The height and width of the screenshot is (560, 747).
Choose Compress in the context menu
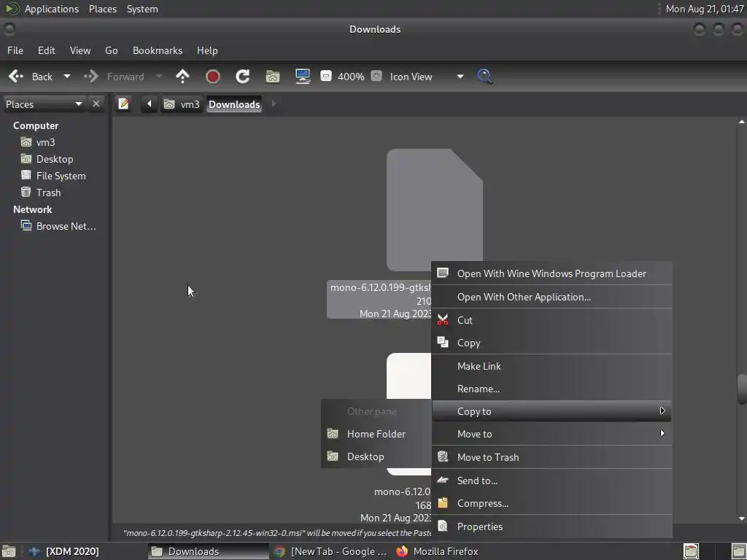point(551,503)
